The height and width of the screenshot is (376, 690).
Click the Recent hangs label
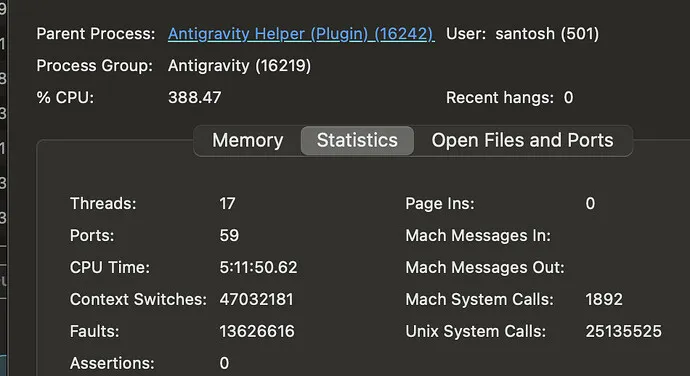pos(500,97)
